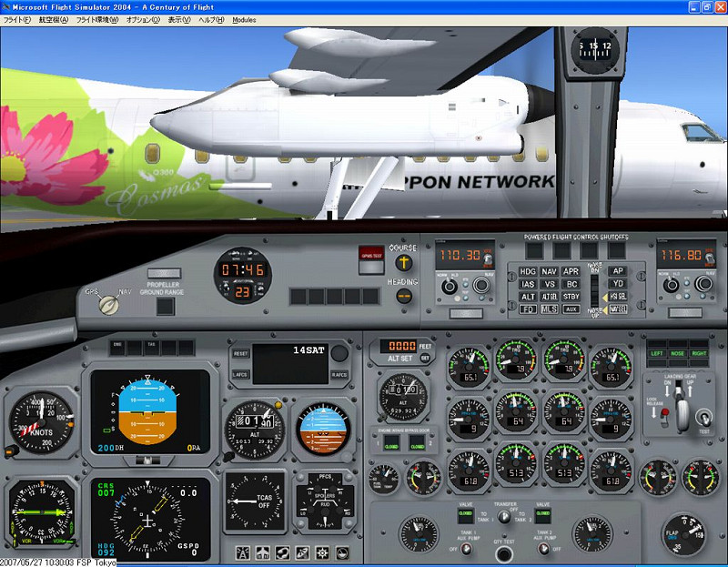The image size is (728, 567).
Task: Click the red gear LOCK RELEASE button
Action: click(664, 413)
